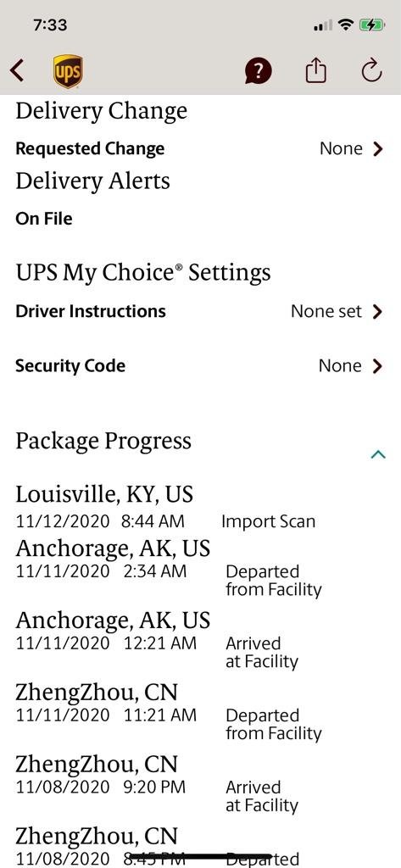Viewport: 401px width, 868px height.
Task: Tap the share icon
Action: pyautogui.click(x=316, y=70)
